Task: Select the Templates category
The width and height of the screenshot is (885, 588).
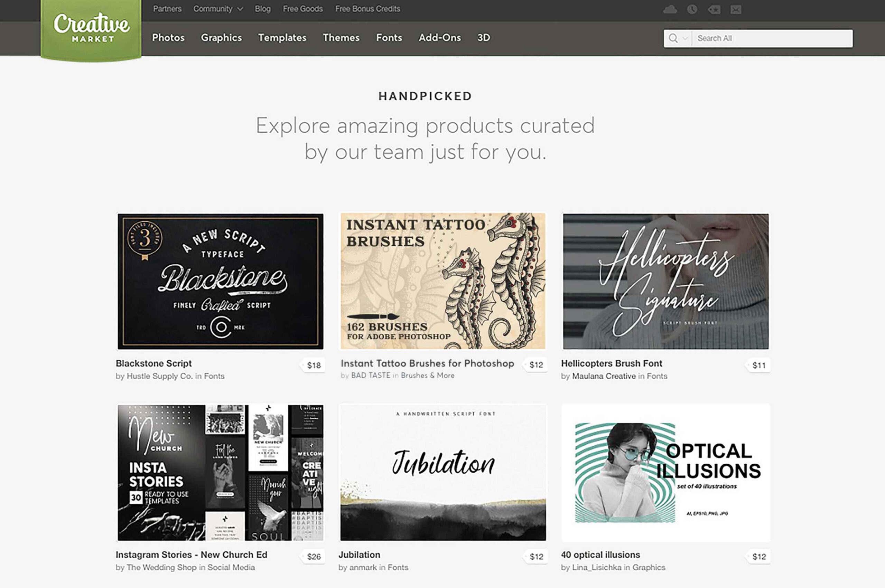Action: point(282,38)
